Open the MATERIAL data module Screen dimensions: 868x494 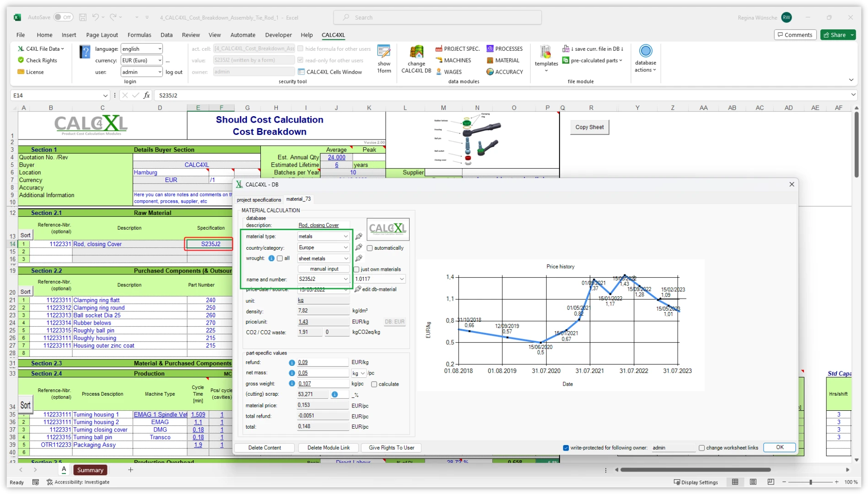click(503, 60)
